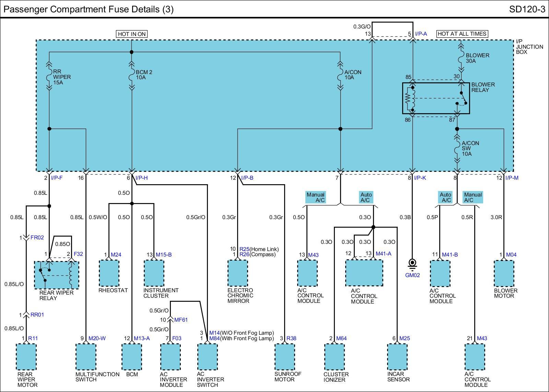This screenshot has width=549, height=392.
Task: Click the GM02 ground symbol
Action: 412,263
